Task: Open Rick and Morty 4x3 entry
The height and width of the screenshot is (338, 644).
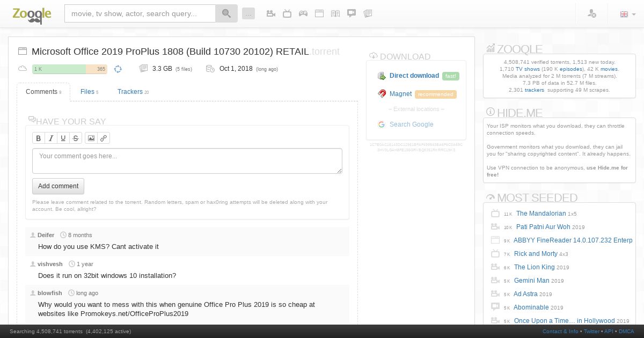Action: [536, 254]
